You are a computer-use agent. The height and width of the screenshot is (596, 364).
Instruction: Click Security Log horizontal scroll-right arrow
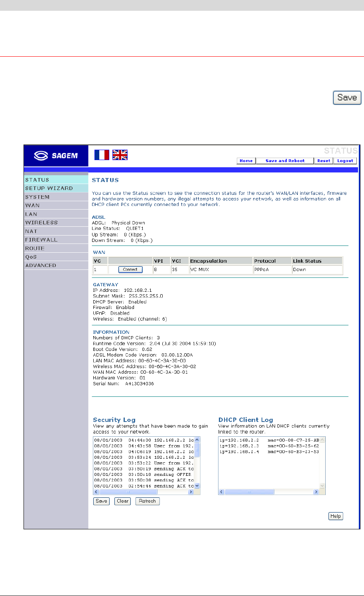click(x=191, y=492)
